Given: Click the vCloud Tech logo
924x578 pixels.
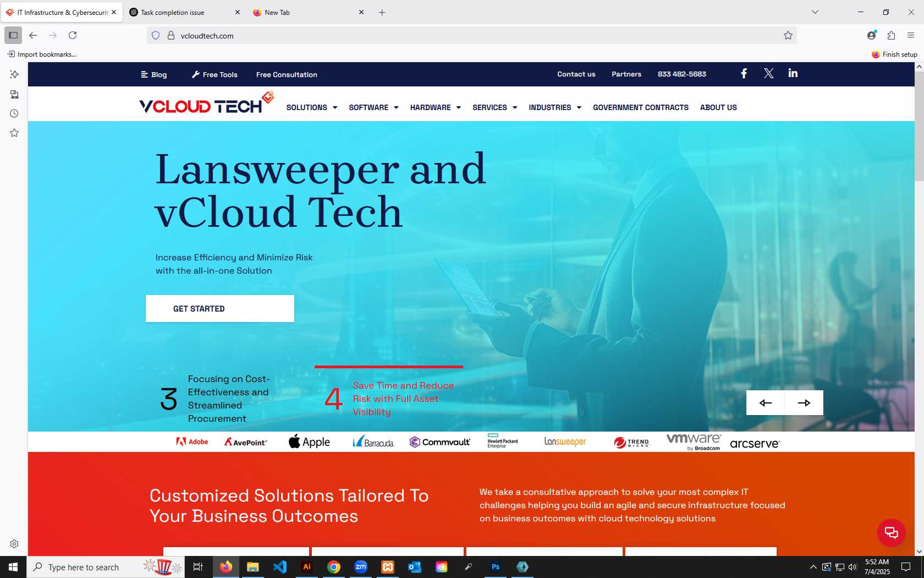Looking at the screenshot, I should coord(206,103).
